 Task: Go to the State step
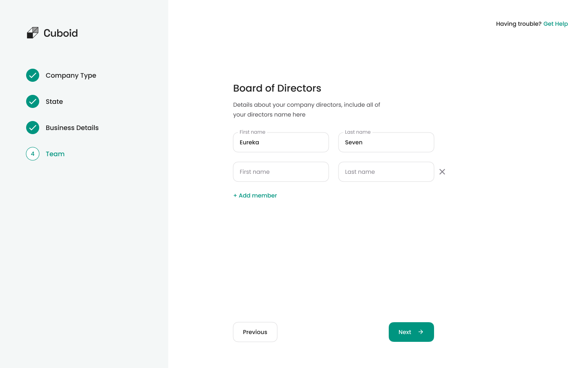coord(54,101)
